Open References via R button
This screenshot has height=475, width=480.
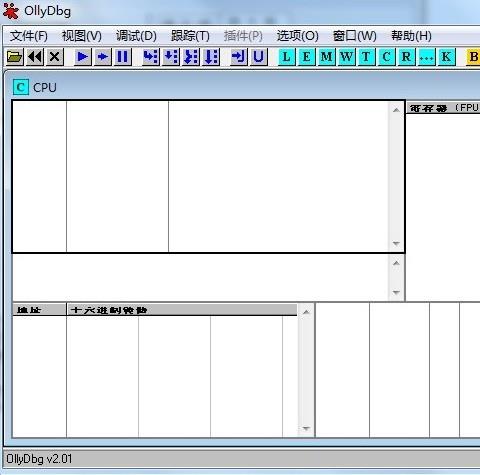pyautogui.click(x=406, y=57)
